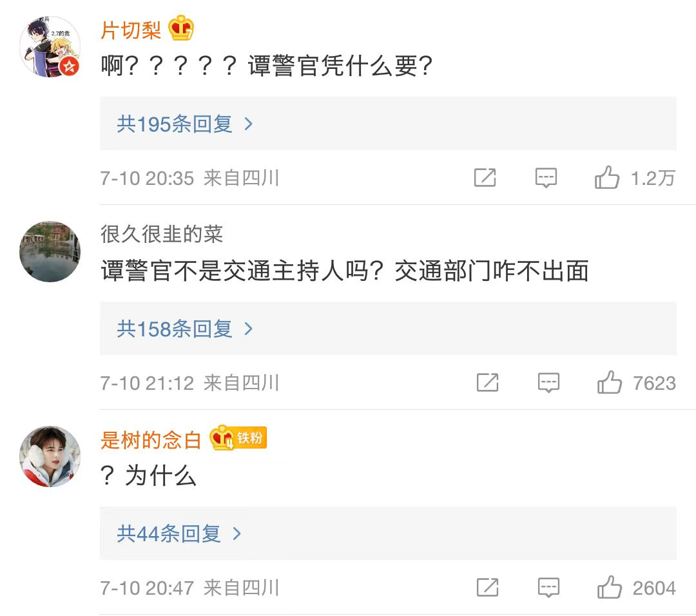
Task: Like the comment with 2604 likes
Action: coord(610,587)
